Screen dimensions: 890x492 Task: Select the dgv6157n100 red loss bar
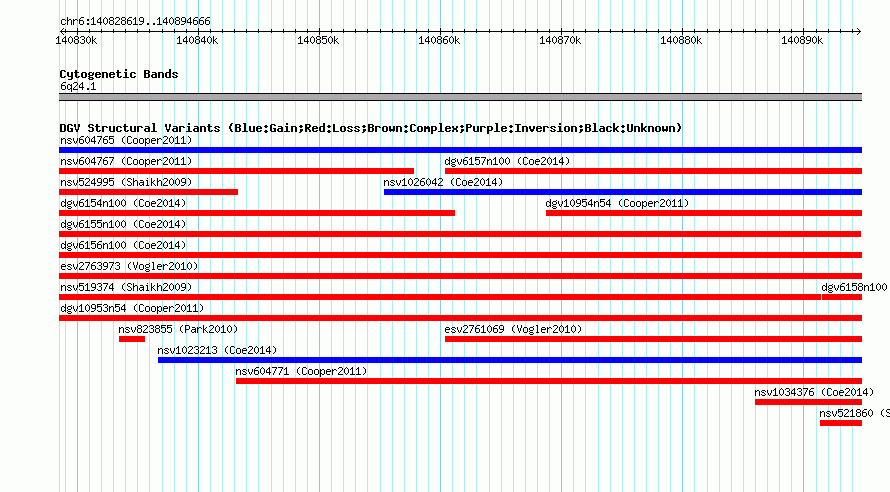click(x=653, y=171)
